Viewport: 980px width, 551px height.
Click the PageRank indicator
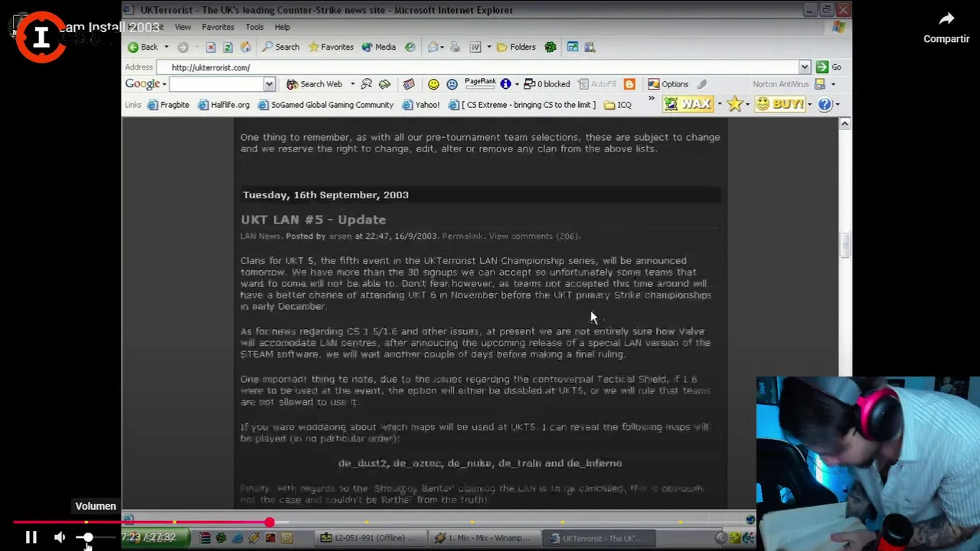[x=480, y=83]
